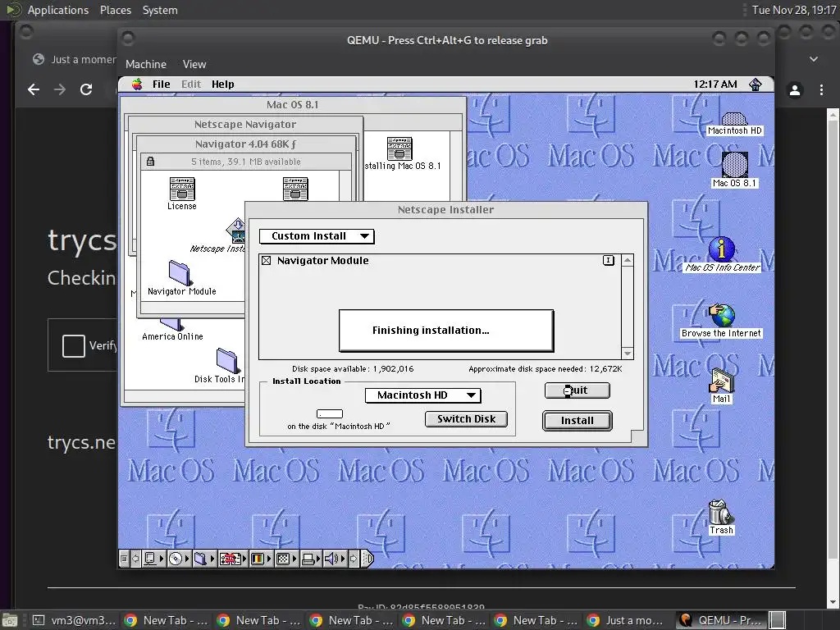Open the Macintosh HD install location dropdown
840x630 pixels.
click(x=422, y=395)
